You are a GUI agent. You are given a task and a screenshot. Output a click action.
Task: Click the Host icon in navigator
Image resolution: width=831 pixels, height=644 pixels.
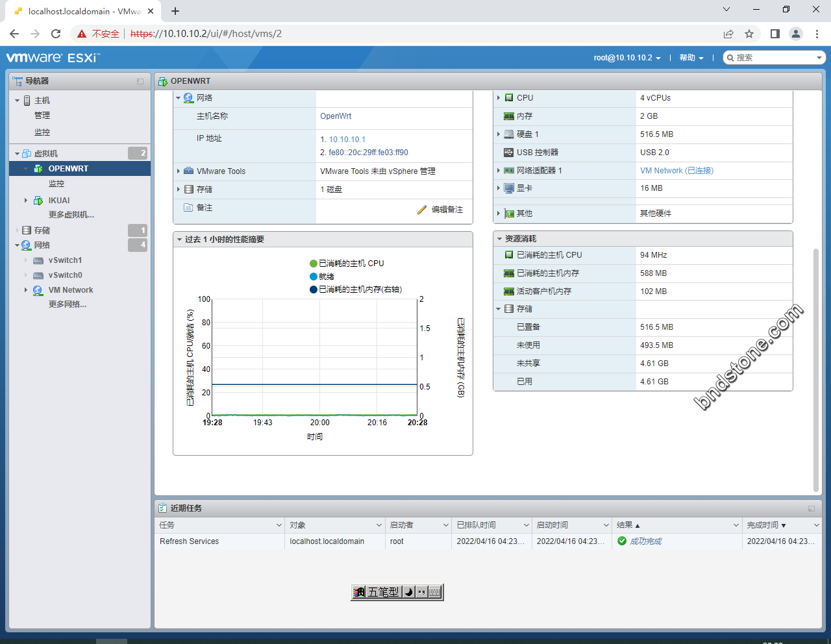27,101
